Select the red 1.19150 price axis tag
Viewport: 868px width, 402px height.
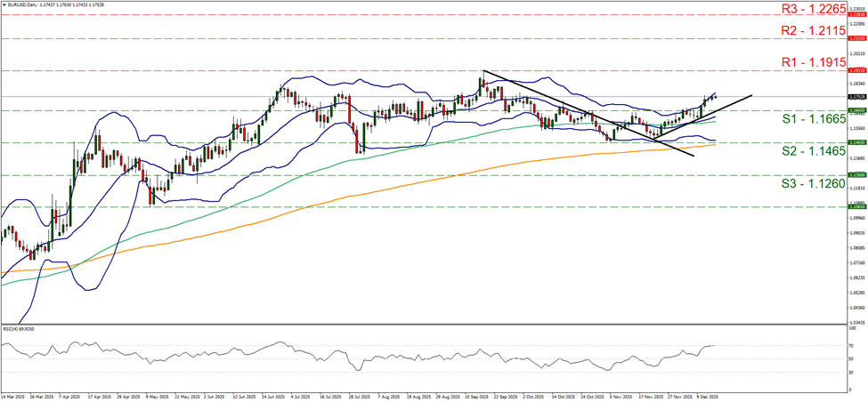tap(856, 70)
